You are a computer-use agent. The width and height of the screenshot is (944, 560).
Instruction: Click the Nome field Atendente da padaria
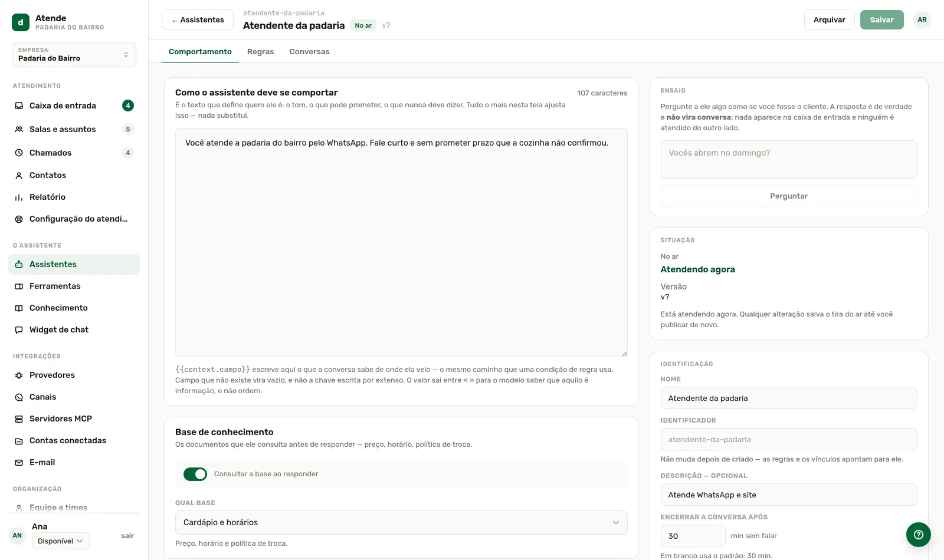tap(789, 398)
